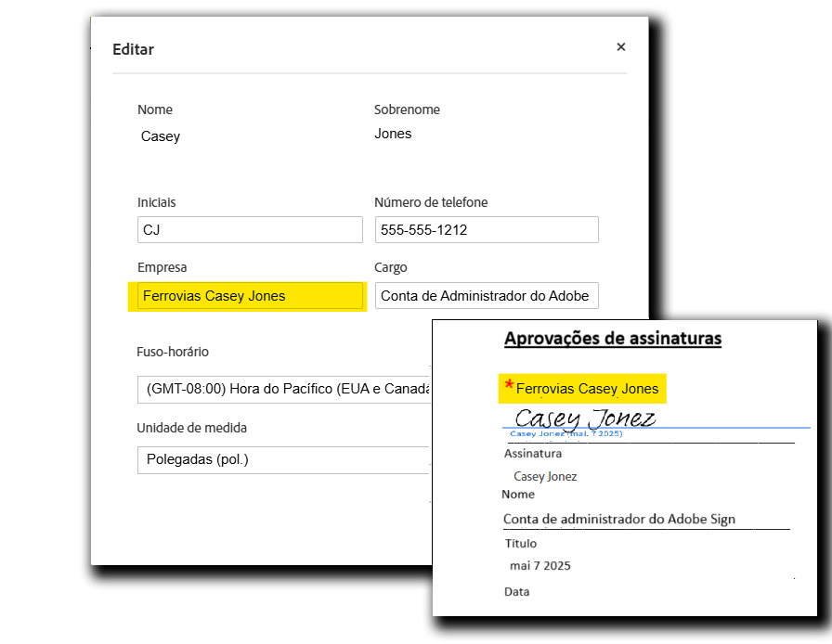Close the Editar dialog with the X

point(621,47)
